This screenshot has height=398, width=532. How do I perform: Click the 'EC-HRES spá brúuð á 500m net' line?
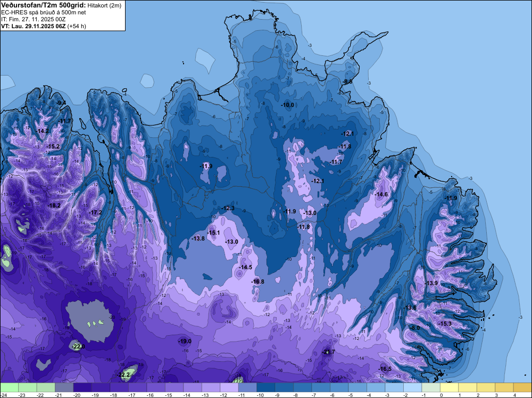(x=44, y=13)
